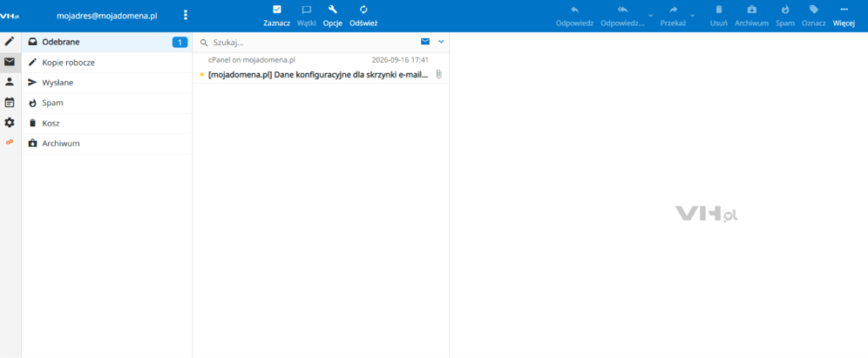Select the Odebrane inbox folder
The image size is (868, 358).
pyautogui.click(x=107, y=42)
